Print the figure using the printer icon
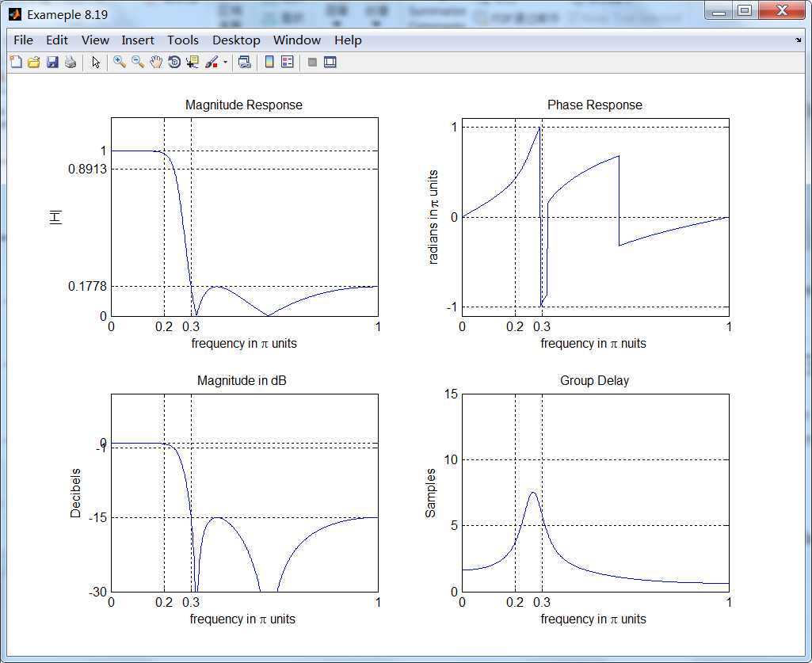 (x=71, y=62)
